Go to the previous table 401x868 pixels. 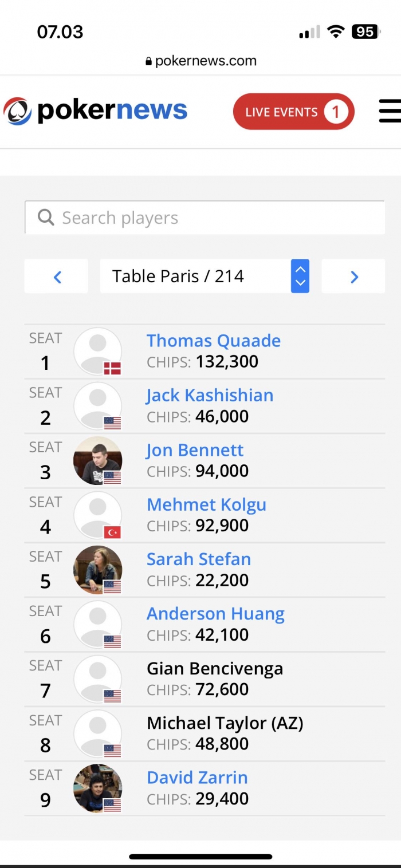[57, 277]
